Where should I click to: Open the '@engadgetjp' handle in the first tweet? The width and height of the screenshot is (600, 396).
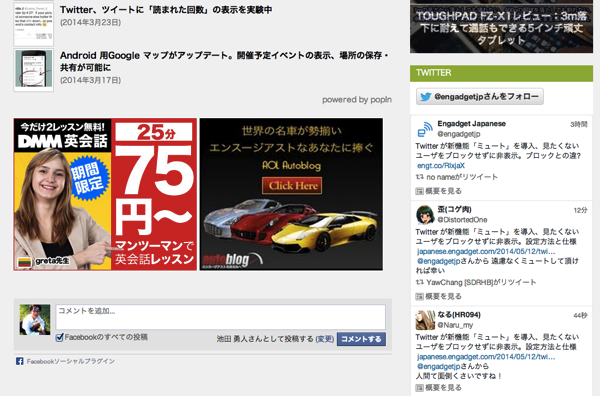458,134
